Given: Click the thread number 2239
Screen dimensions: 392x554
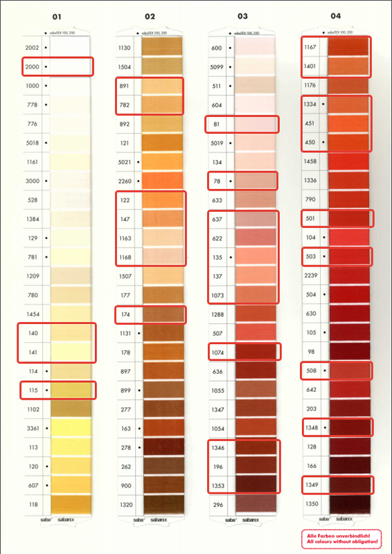Looking at the screenshot, I should 311,275.
